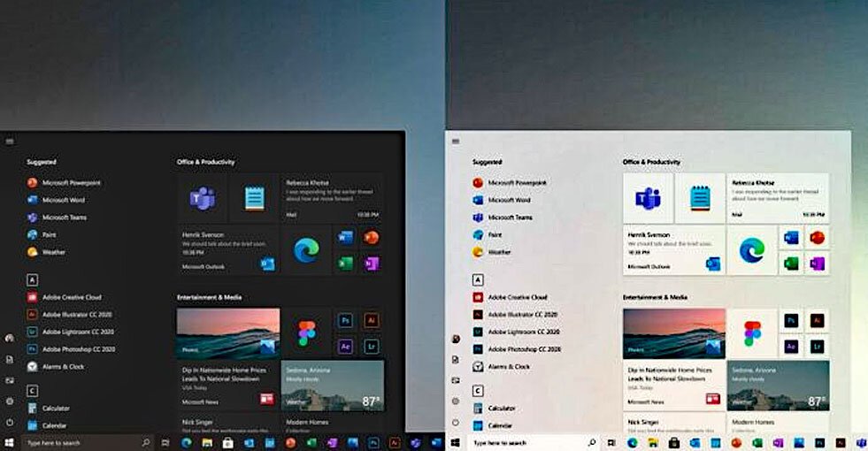Open Photos landscape tile in dark Start menu

228,333
